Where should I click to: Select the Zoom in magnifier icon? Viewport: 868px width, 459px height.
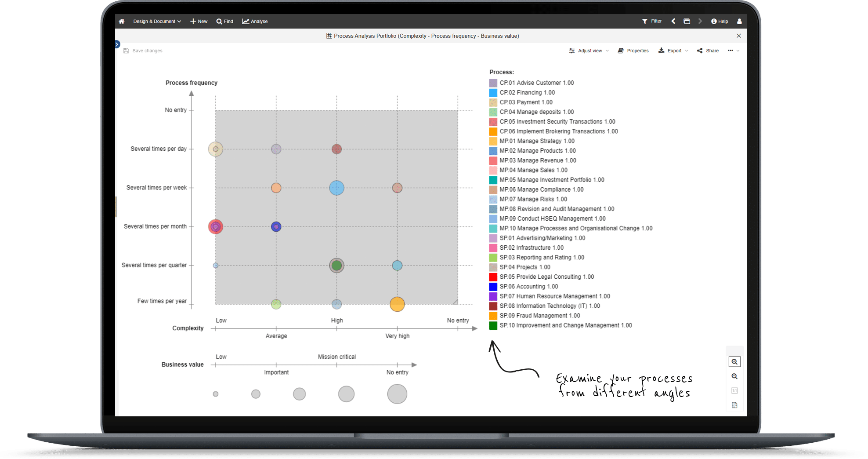click(734, 361)
